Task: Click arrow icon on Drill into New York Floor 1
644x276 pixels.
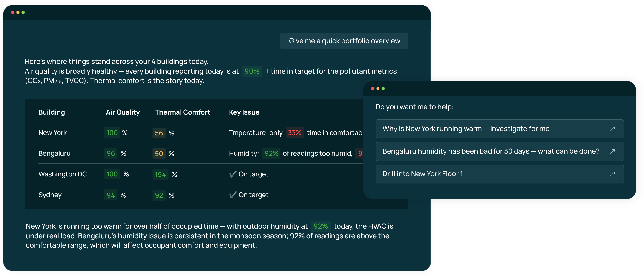Action: point(612,174)
